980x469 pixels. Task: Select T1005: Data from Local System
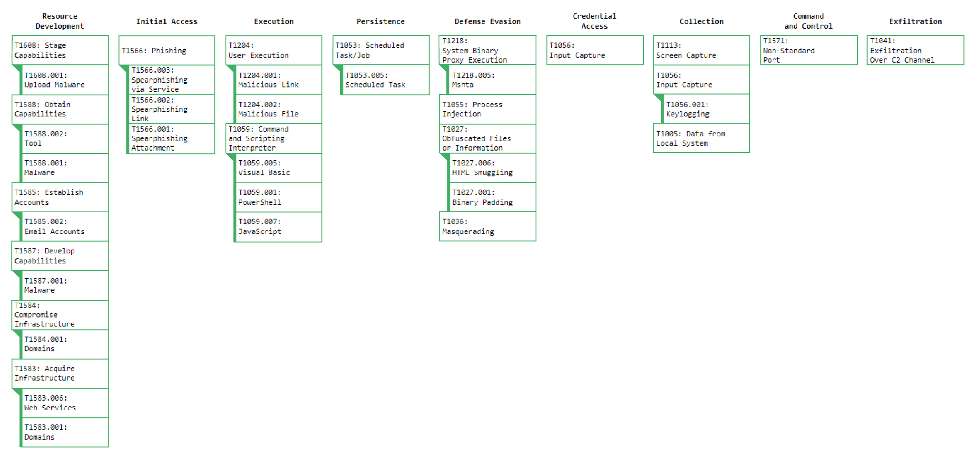tap(702, 138)
